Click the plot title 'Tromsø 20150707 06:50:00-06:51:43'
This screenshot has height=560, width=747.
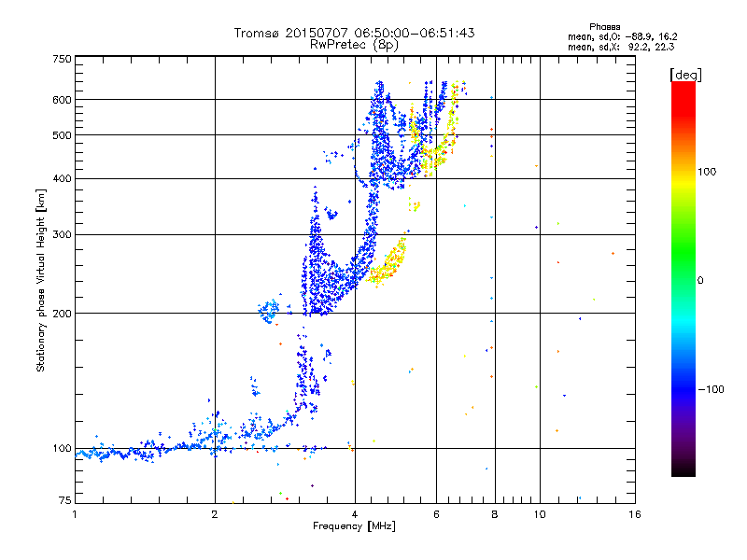[x=355, y=33]
